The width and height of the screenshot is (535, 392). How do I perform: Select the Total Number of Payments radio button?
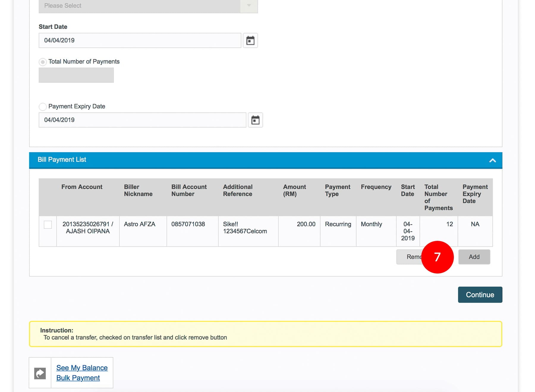point(43,62)
